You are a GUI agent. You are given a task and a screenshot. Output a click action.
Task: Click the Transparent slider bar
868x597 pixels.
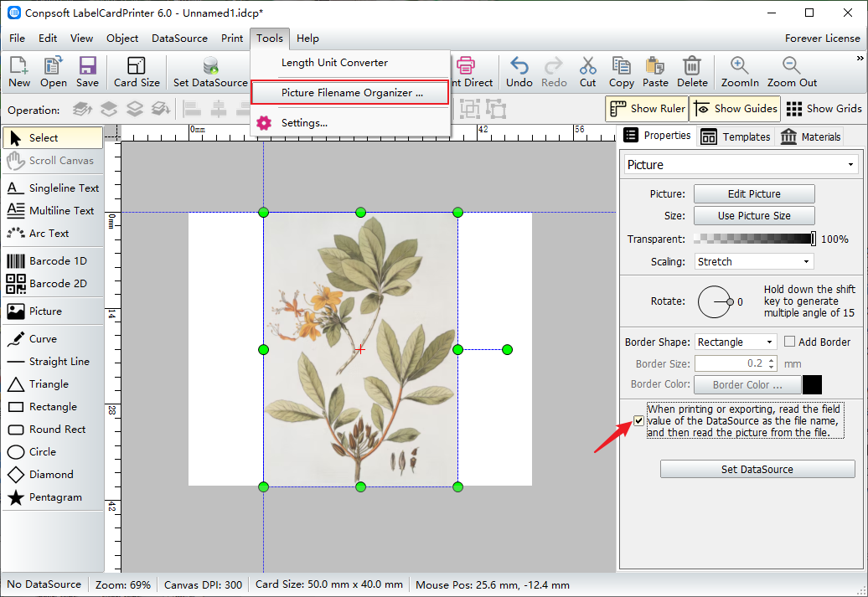click(x=755, y=239)
